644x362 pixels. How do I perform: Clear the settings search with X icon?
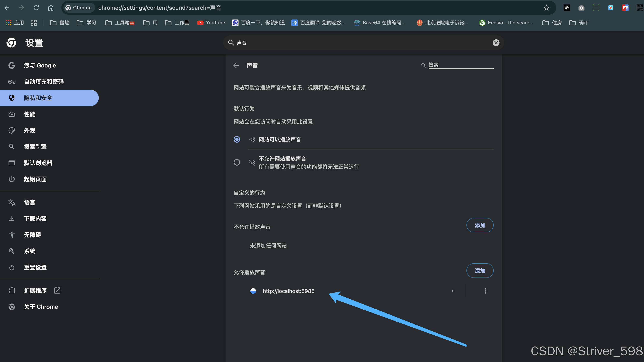tap(496, 43)
